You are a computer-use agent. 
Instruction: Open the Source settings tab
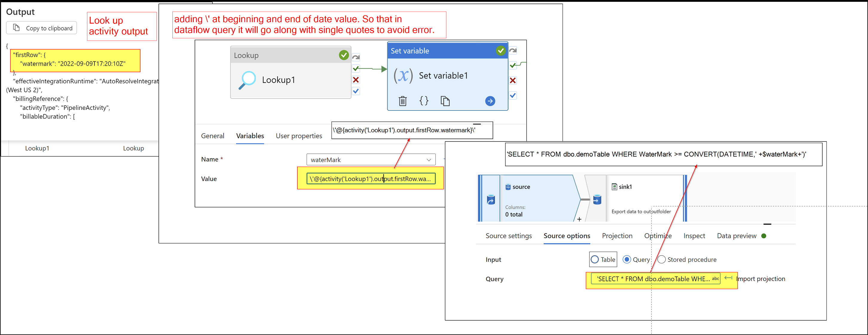click(508, 236)
